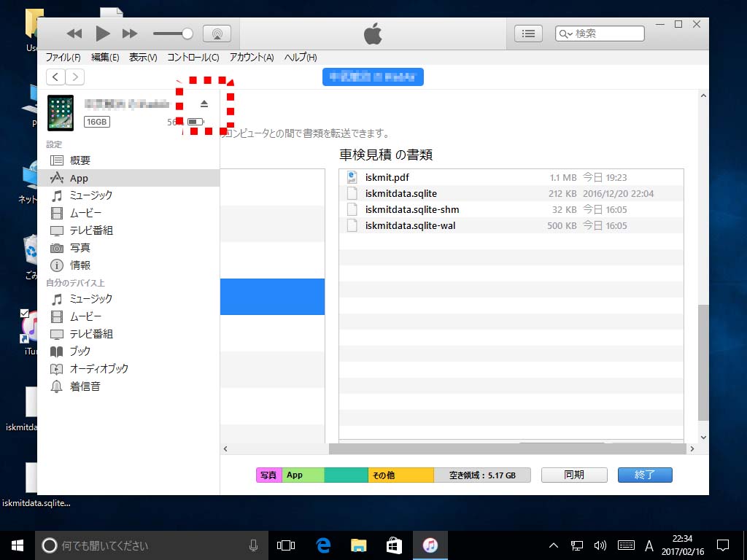
Task: Click the eject device icon
Action: pos(204,104)
